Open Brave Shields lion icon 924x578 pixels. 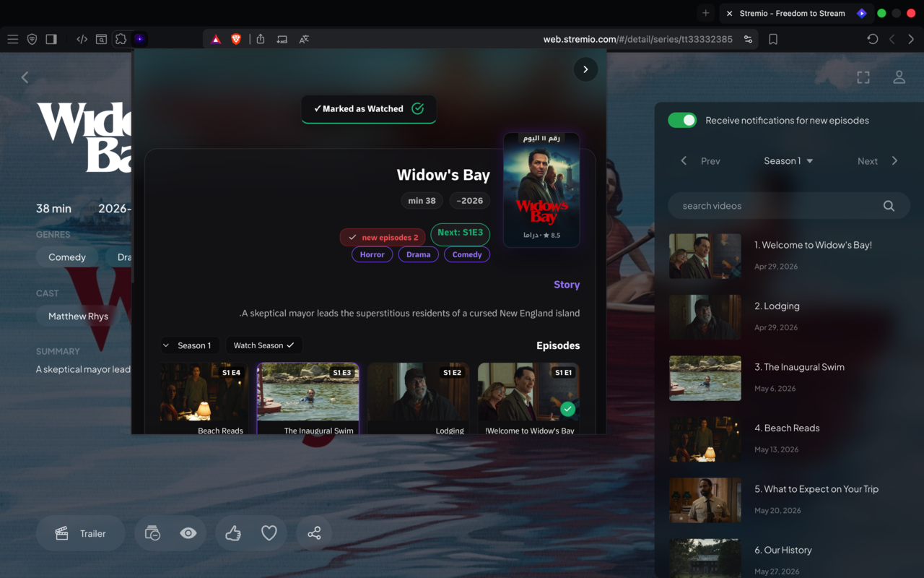click(x=236, y=39)
